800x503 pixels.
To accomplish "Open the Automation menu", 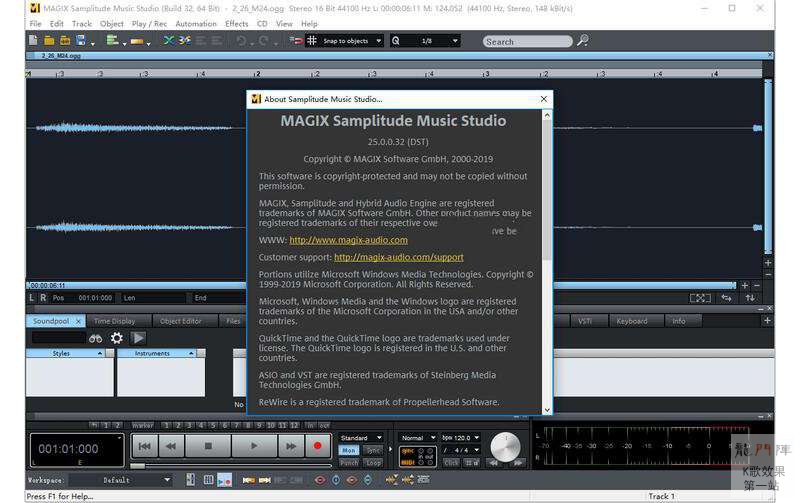I will pyautogui.click(x=196, y=23).
